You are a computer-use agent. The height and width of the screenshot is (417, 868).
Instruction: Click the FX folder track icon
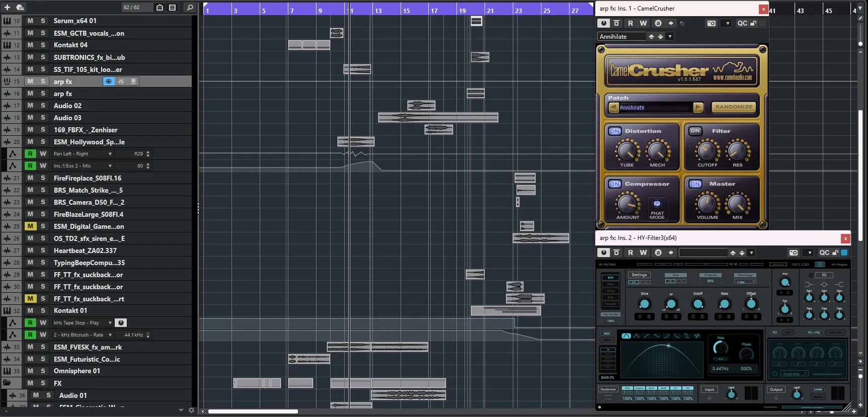[7, 383]
